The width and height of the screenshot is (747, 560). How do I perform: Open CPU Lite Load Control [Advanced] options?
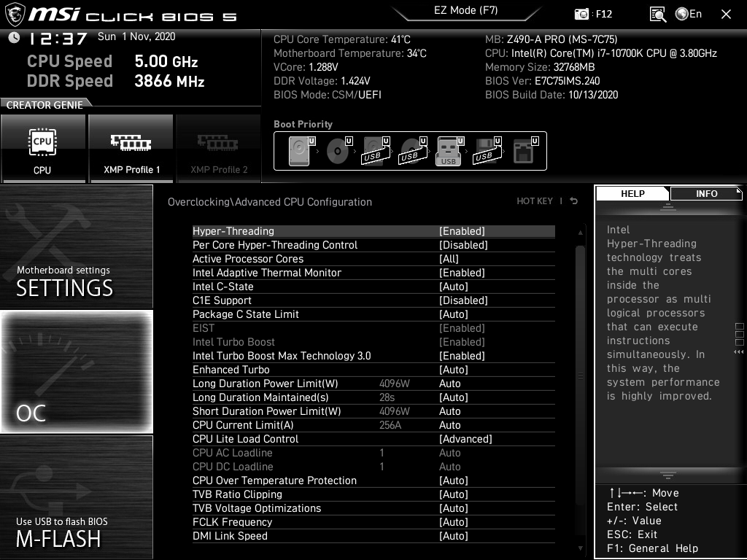373,438
